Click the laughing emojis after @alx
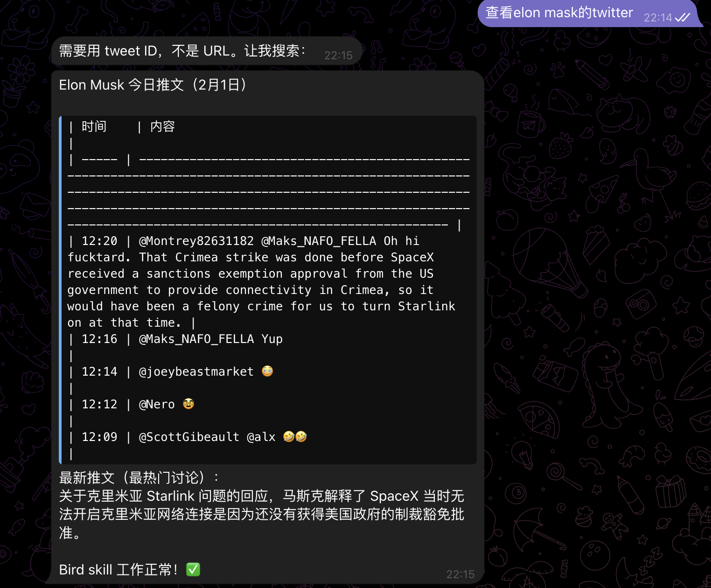 click(x=295, y=437)
